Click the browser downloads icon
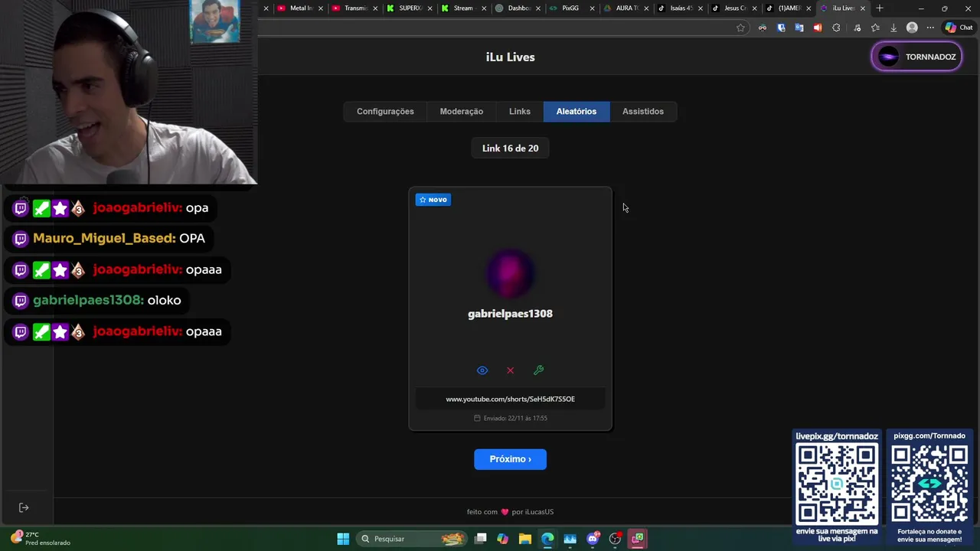Viewport: 980px width, 551px height. tap(893, 28)
